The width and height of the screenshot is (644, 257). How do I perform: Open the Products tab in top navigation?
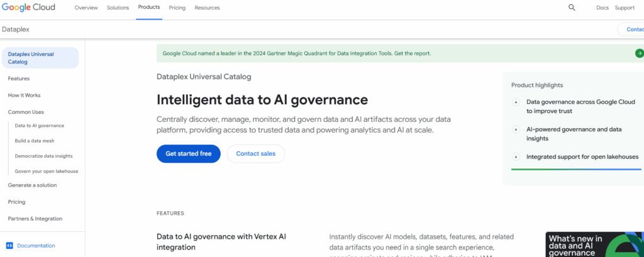point(148,8)
